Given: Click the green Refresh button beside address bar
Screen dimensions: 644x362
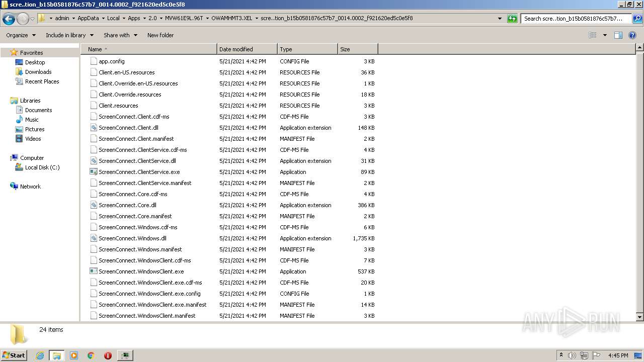Looking at the screenshot, I should 512,19.
